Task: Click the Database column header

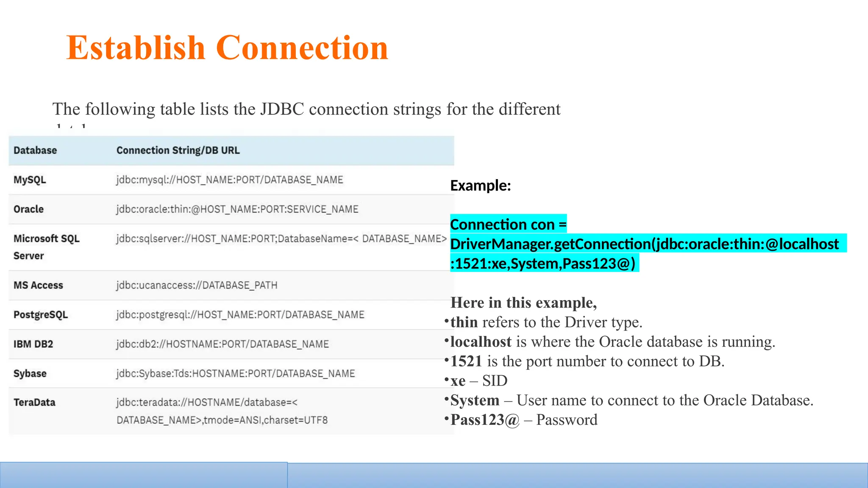Action: [x=35, y=150]
